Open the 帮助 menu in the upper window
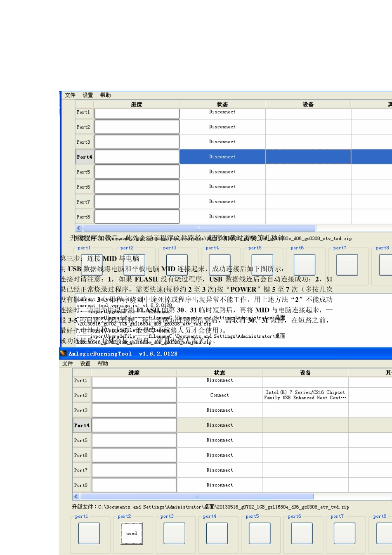This screenshot has width=392, height=555. pos(105,95)
